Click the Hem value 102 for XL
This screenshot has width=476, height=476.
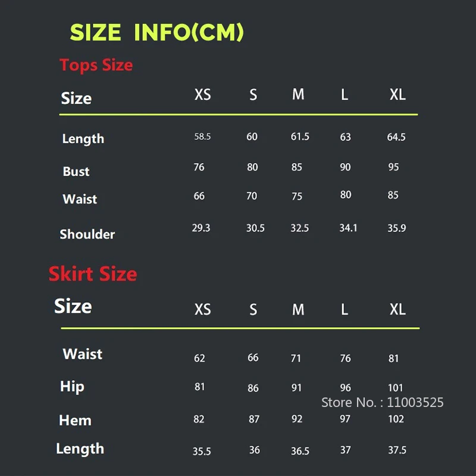(x=396, y=419)
